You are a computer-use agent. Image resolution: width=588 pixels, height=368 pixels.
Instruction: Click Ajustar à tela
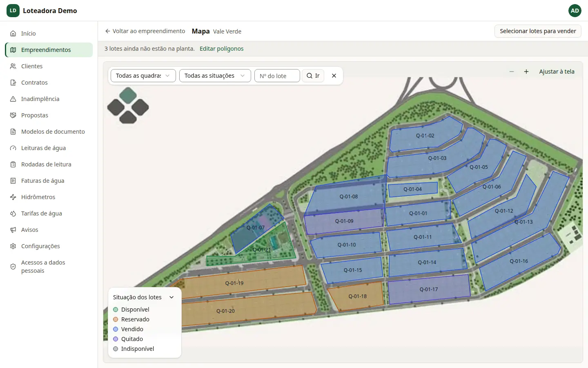[557, 72]
